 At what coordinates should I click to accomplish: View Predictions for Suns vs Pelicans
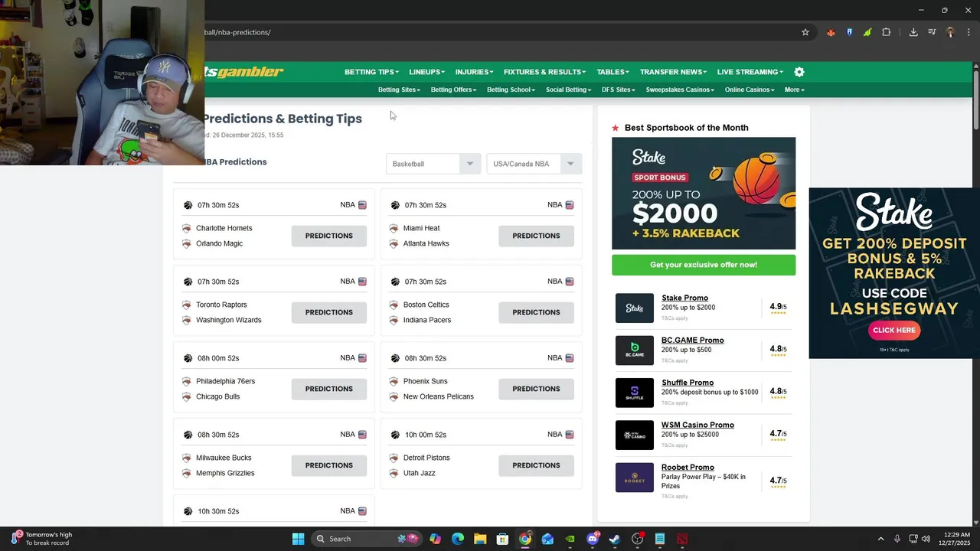(536, 389)
